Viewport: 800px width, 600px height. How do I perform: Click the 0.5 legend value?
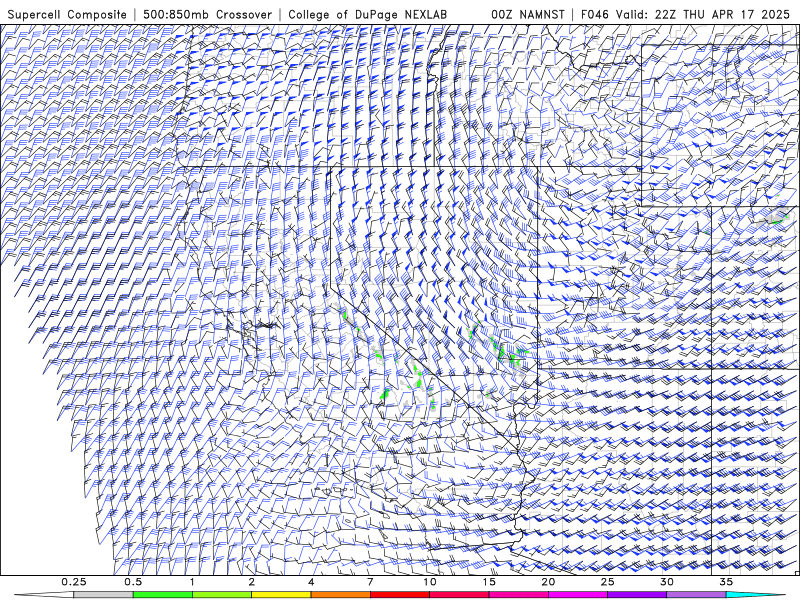pos(133,582)
